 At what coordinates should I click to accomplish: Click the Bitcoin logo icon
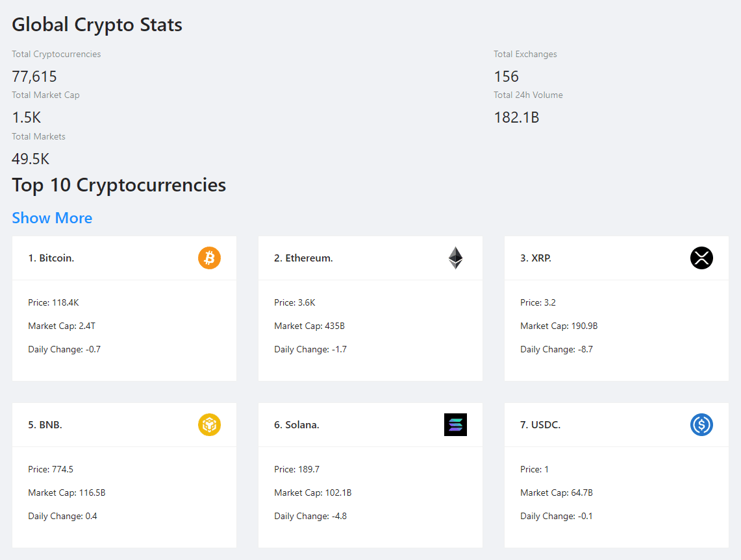point(209,258)
